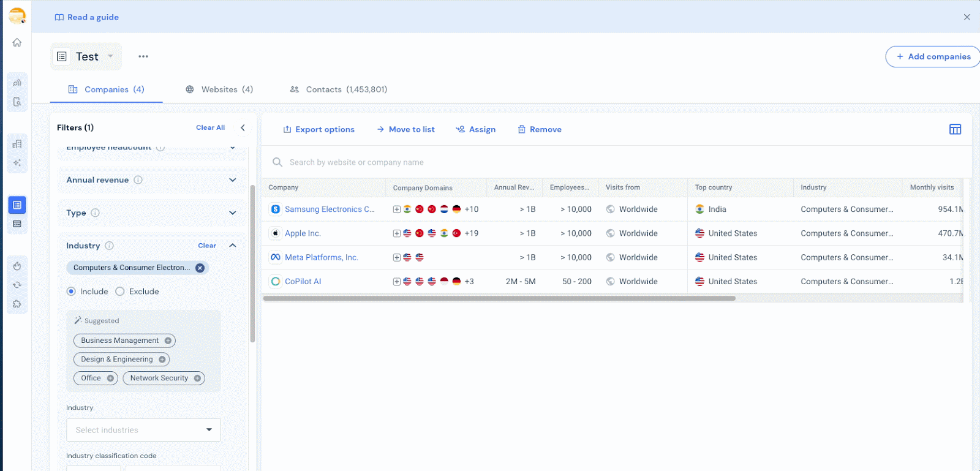Viewport: 980px width, 471px height.
Task: Click the Assign button
Action: pos(476,129)
